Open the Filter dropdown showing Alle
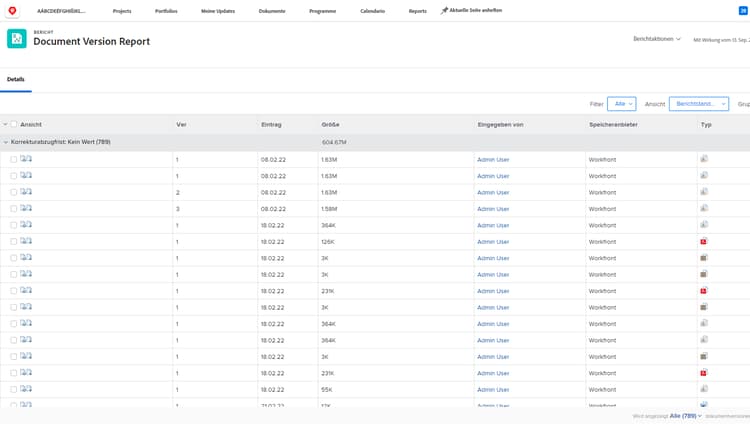This screenshot has height=424, width=750. (x=621, y=104)
